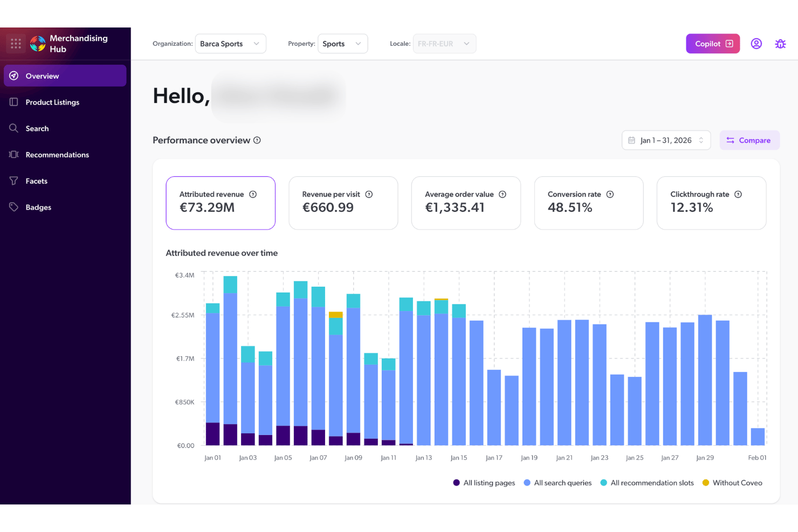The width and height of the screenshot is (798, 532).
Task: Click the Jan 02 tallest chart bar
Action: pyautogui.click(x=230, y=361)
